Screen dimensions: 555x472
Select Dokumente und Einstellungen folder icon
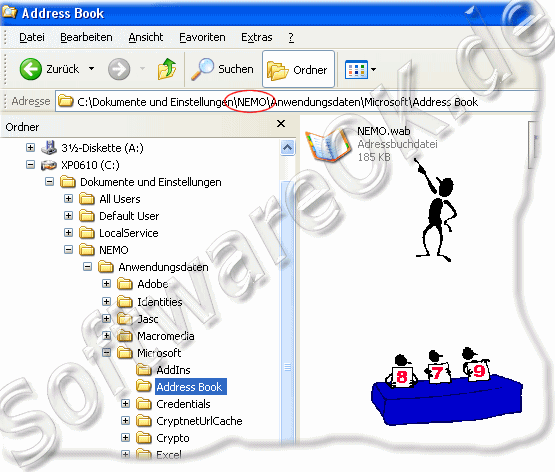[x=68, y=182]
